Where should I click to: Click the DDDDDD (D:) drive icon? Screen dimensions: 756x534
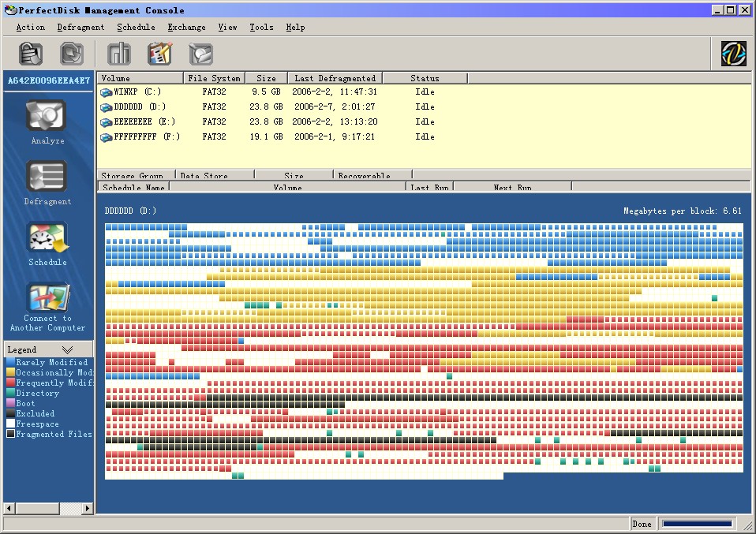tap(106, 107)
